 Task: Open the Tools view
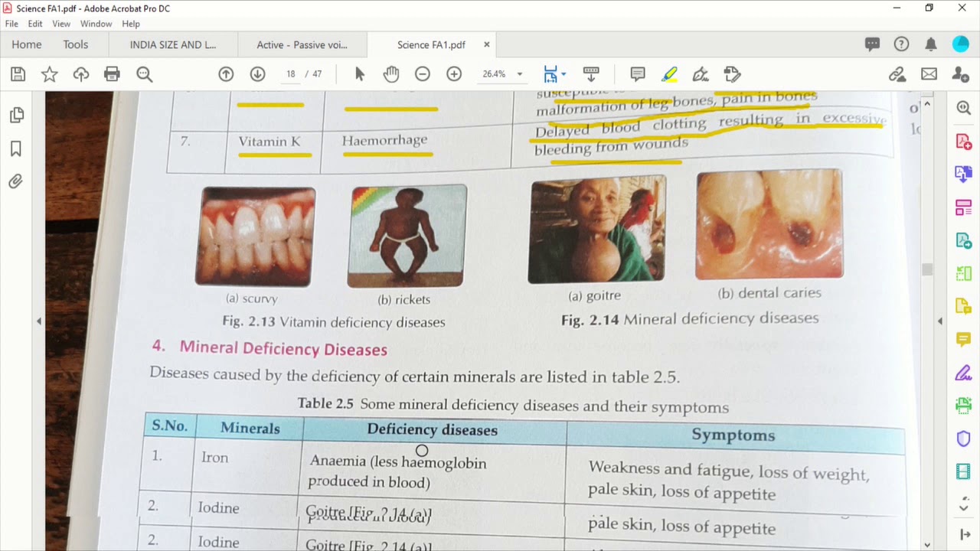coord(75,45)
